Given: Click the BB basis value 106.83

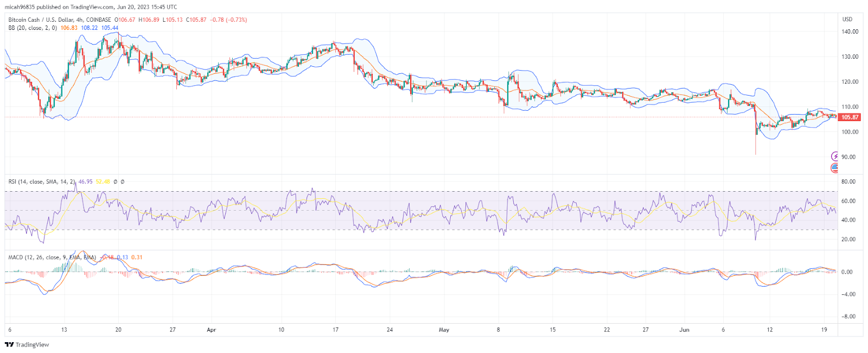Looking at the screenshot, I should tap(69, 28).
